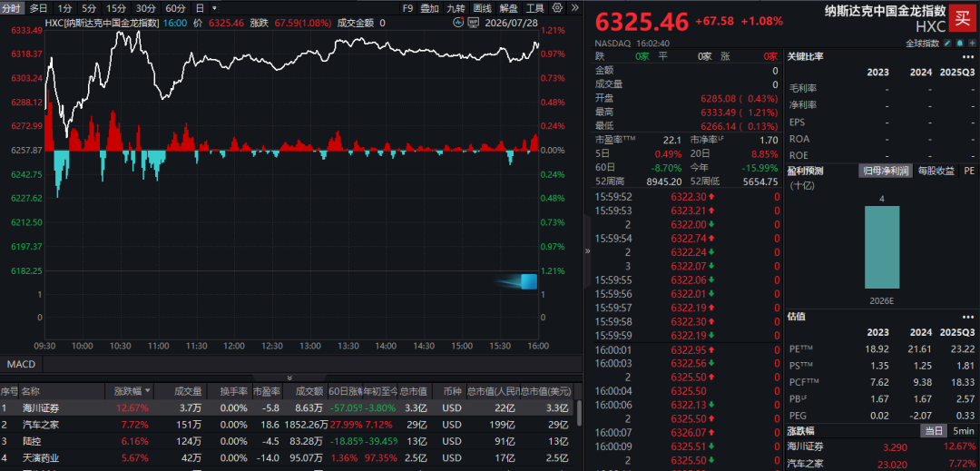Click the blue floating assistant icon on chart
This screenshot has height=471, width=980.
pos(529,281)
